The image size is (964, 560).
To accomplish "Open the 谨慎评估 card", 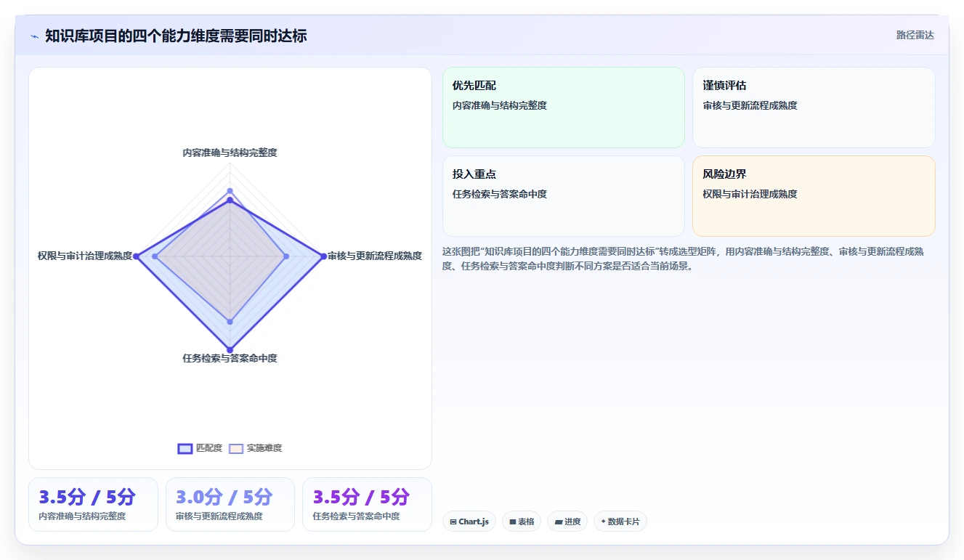I will pyautogui.click(x=814, y=107).
